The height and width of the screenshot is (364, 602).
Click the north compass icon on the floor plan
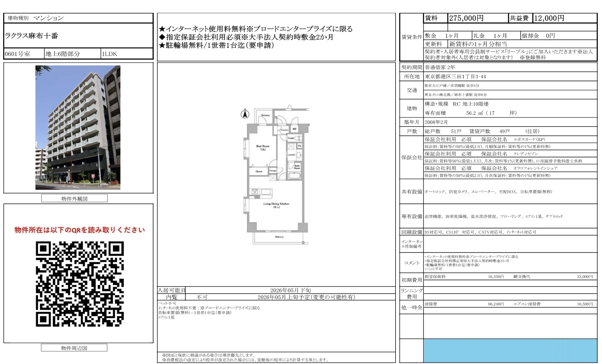(x=245, y=114)
